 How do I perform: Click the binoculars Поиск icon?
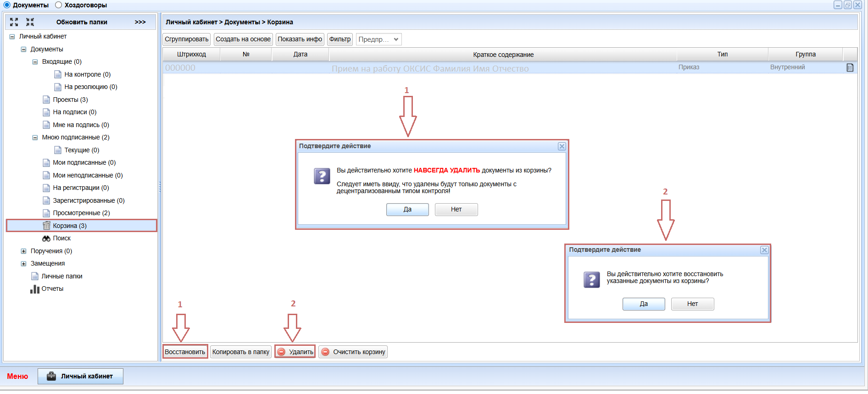click(46, 239)
